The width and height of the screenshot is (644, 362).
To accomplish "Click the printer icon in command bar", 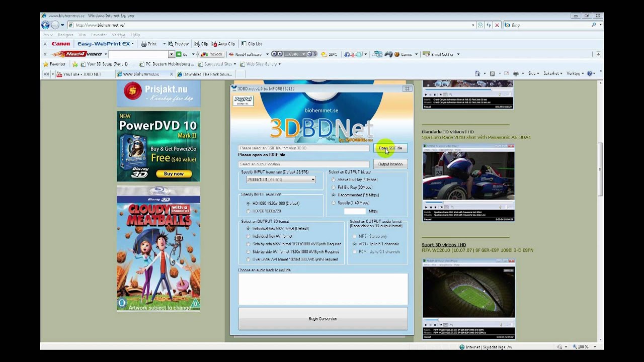I will click(x=516, y=73).
